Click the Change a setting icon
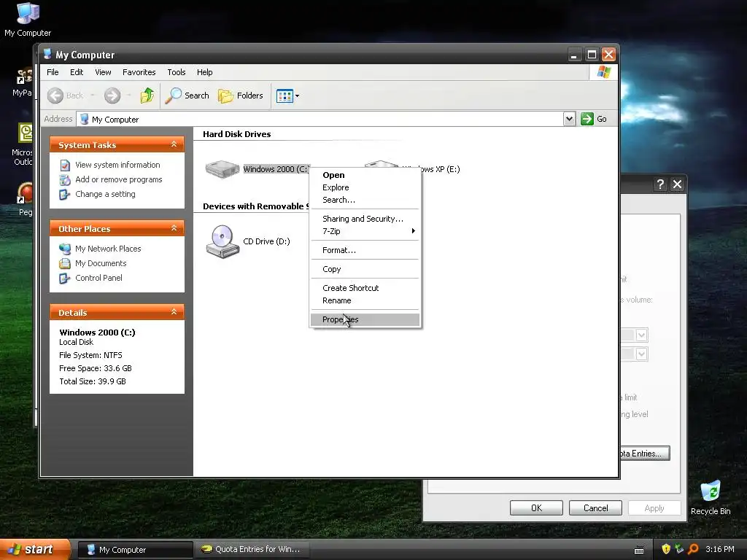This screenshot has width=747, height=560. point(65,195)
